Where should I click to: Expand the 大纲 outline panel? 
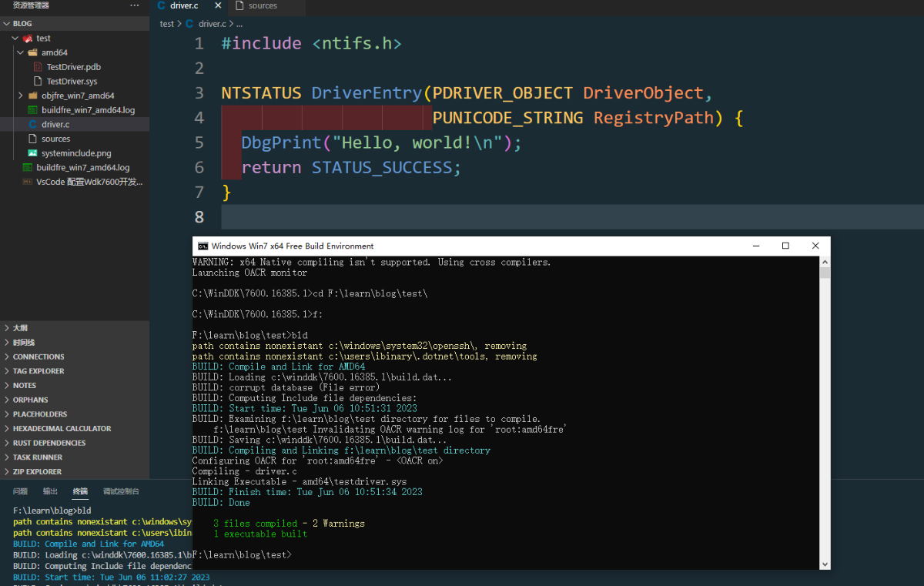(x=75, y=327)
